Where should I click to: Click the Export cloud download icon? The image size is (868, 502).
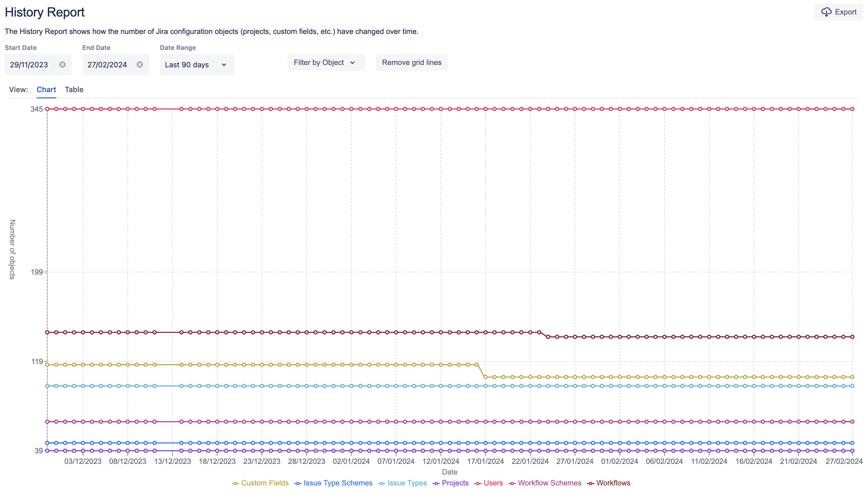(x=826, y=12)
